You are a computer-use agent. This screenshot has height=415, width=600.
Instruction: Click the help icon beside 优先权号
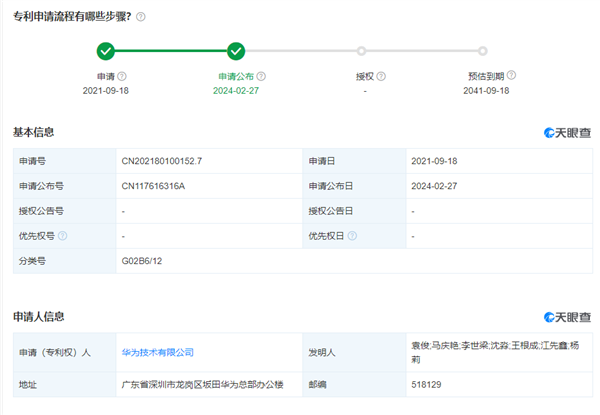tap(62, 236)
